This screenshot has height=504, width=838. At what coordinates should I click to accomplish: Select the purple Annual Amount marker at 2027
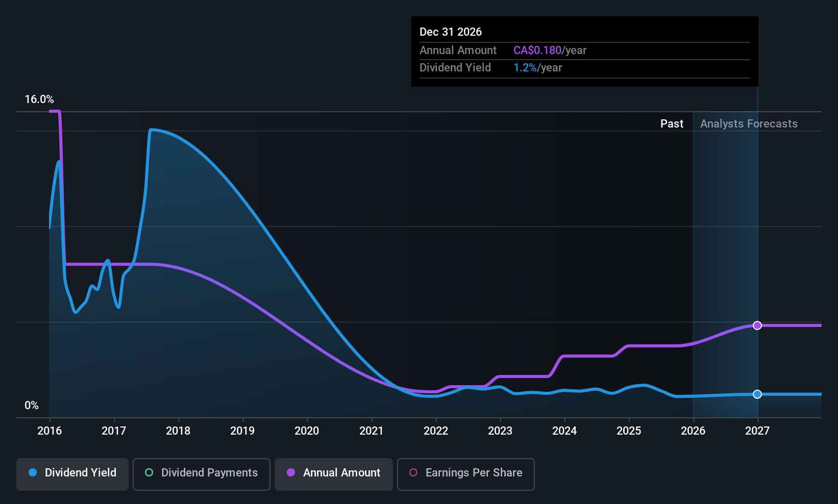point(757,325)
